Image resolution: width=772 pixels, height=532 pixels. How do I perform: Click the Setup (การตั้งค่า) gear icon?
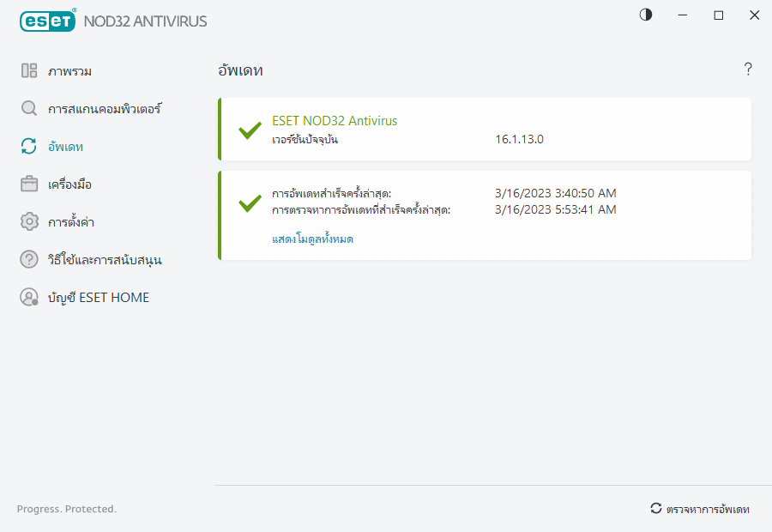point(29,222)
